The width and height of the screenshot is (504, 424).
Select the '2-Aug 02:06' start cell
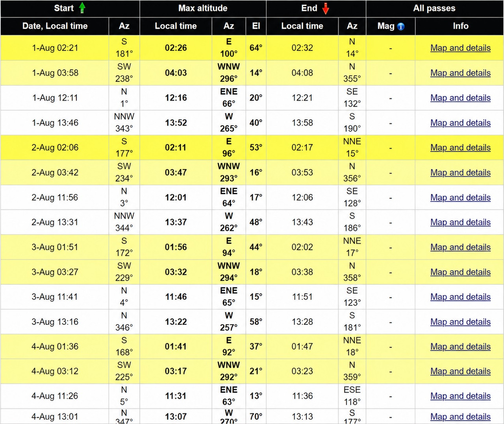55,147
